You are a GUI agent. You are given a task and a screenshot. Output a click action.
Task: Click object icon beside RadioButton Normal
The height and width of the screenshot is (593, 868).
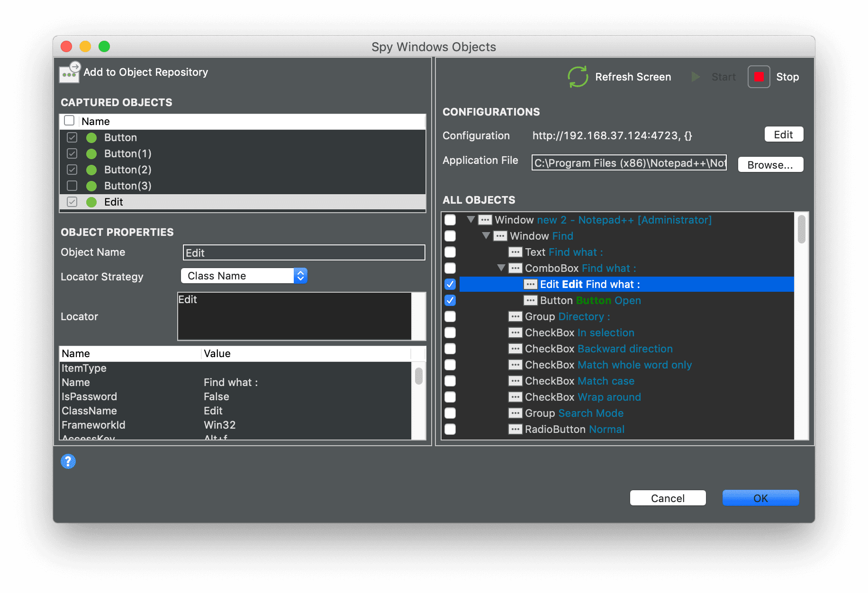[x=515, y=429]
